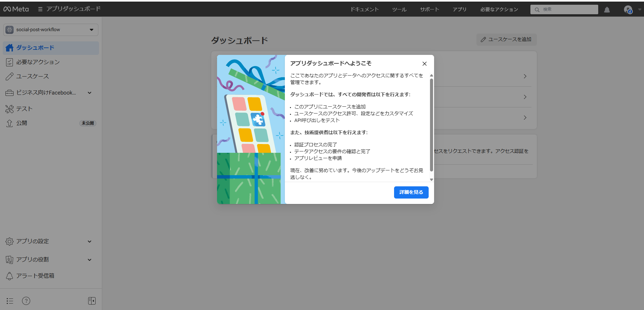Click ユースケースを追加 button
The height and width of the screenshot is (310, 644).
(506, 40)
